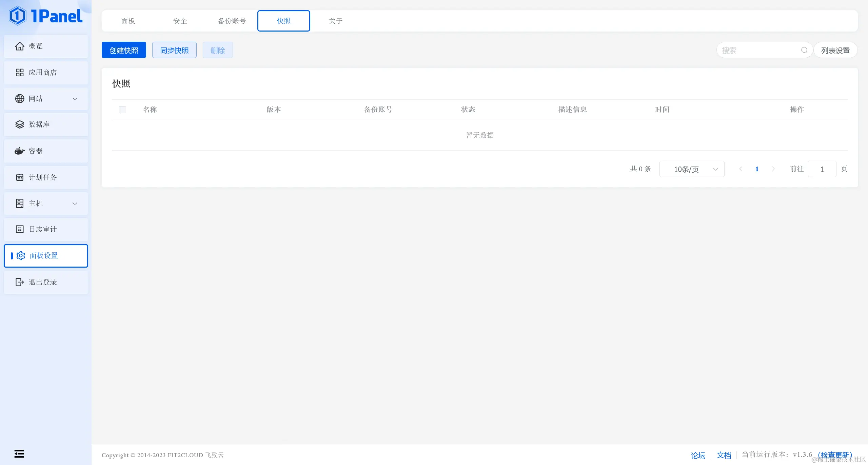Click the 1Panel logo icon
This screenshot has height=465, width=868.
coord(17,16)
